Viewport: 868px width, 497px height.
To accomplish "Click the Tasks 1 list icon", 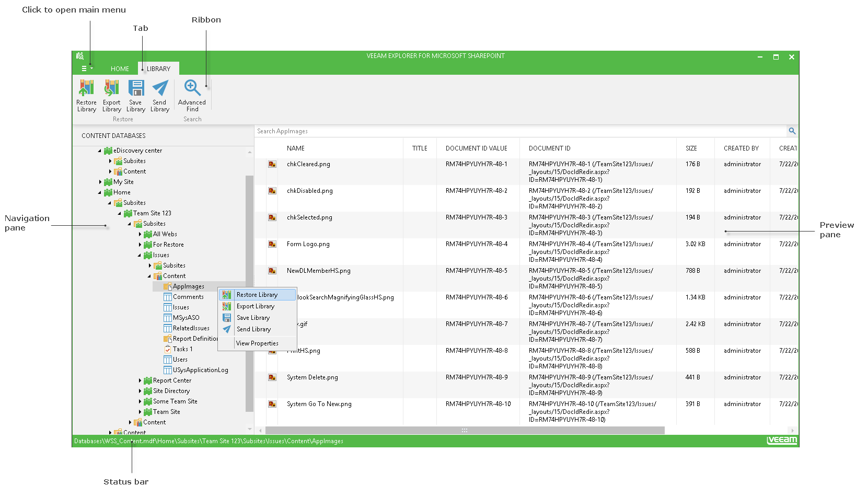I will (x=168, y=349).
